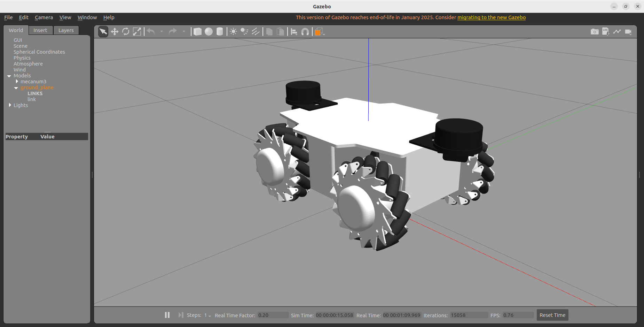
Task: Expand the mecanum3 model
Action: 17,82
